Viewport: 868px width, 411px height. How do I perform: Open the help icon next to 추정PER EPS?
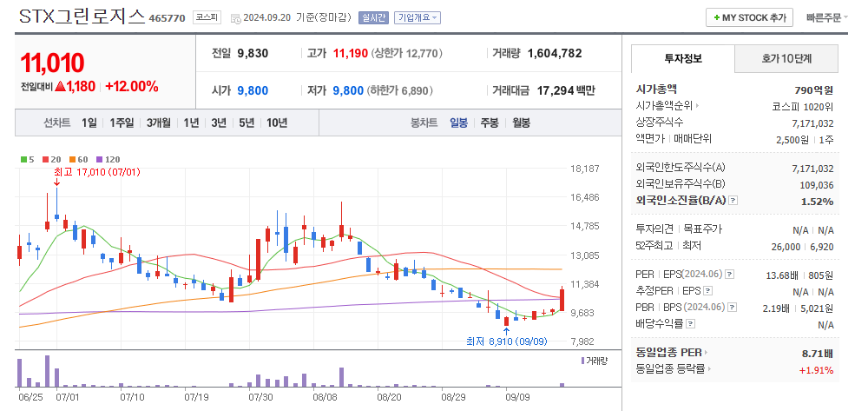[708, 291]
